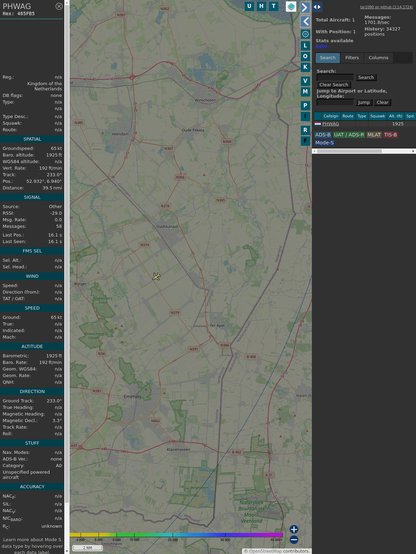Click the L map option button
Viewport: 416px width, 554px height.
click(x=305, y=45)
